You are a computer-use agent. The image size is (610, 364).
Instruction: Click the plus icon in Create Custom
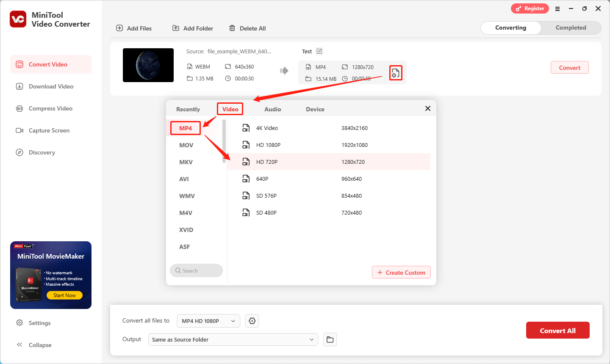click(x=380, y=273)
